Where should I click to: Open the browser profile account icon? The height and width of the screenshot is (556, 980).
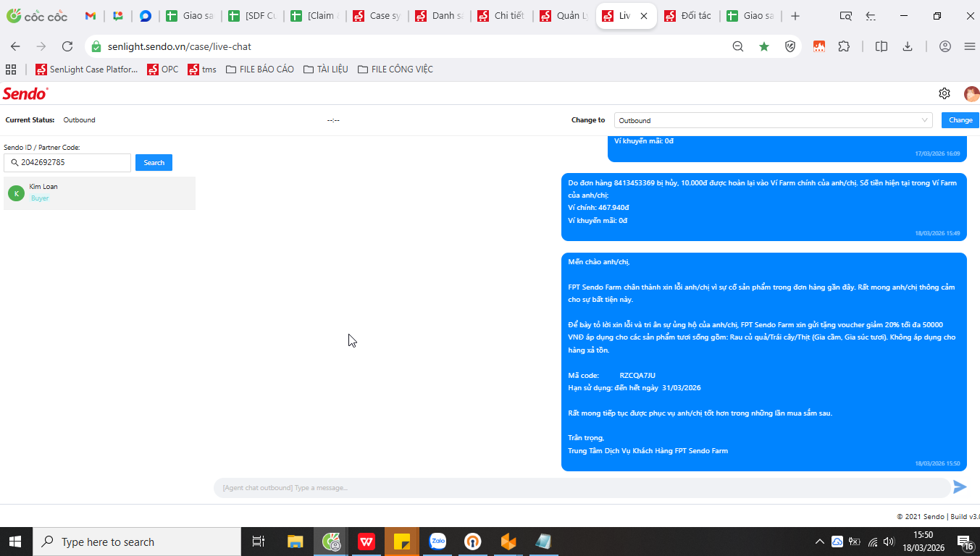point(945,46)
